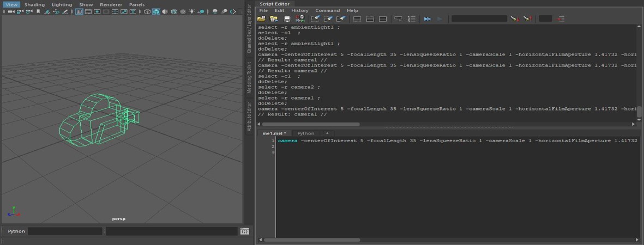644x245 pixels.
Task: Open the Command menu in Script Editor
Action: (327, 10)
